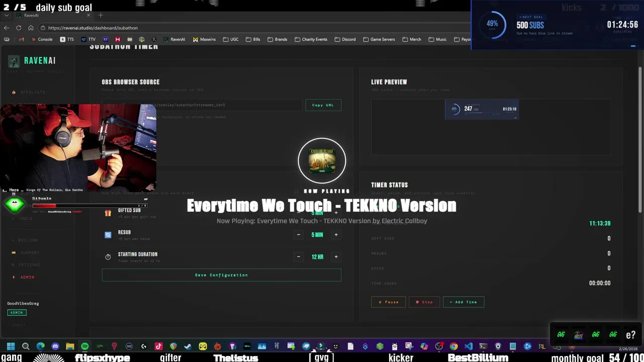Open the Settings sidebar item
644x362 pixels.
(x=26, y=265)
